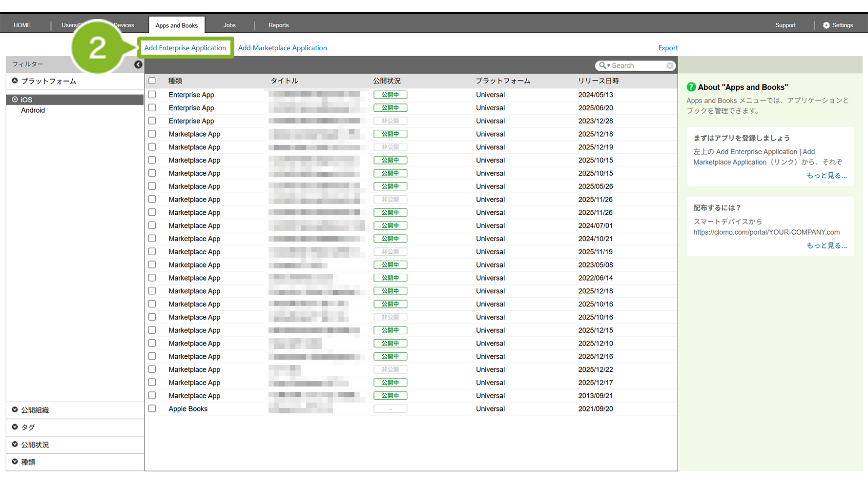Select the Apple Books row checkbox
The width and height of the screenshot is (868, 488).
coord(152,409)
